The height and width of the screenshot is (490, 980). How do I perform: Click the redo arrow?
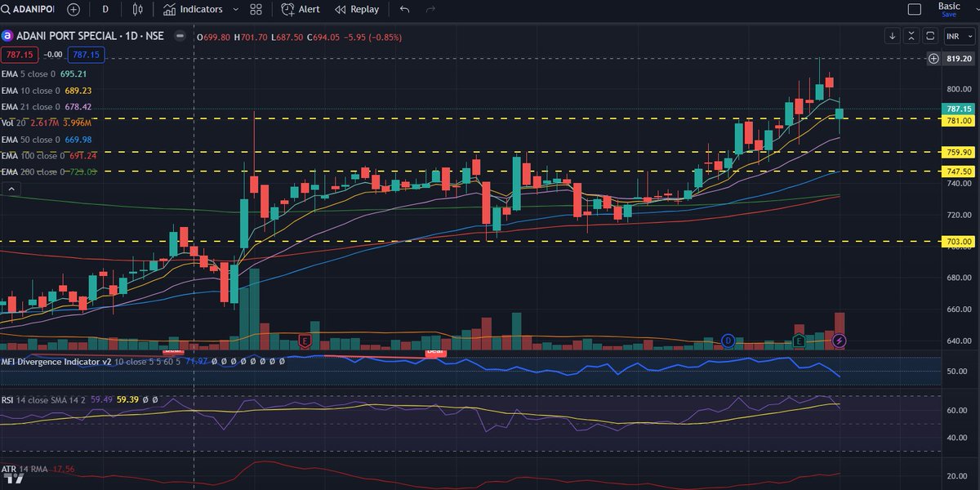point(430,9)
